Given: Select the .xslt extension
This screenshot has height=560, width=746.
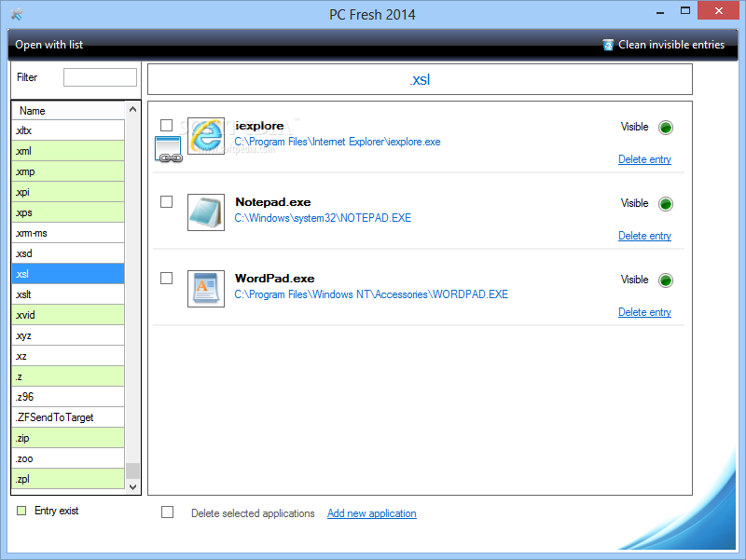Looking at the screenshot, I should 68,294.
